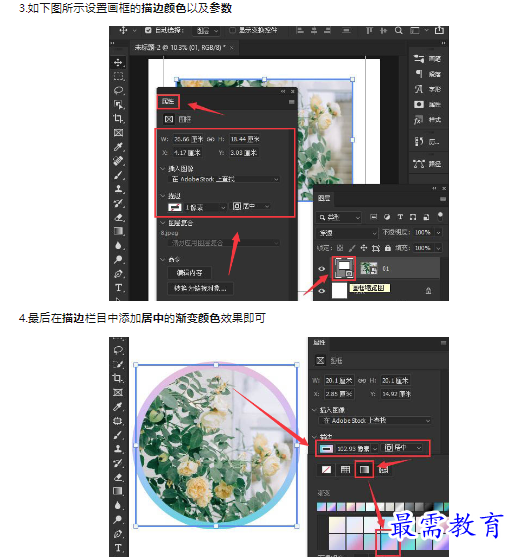The height and width of the screenshot is (557, 512).
Task: Open the Styles fx panel icon in dock
Action: 419,120
